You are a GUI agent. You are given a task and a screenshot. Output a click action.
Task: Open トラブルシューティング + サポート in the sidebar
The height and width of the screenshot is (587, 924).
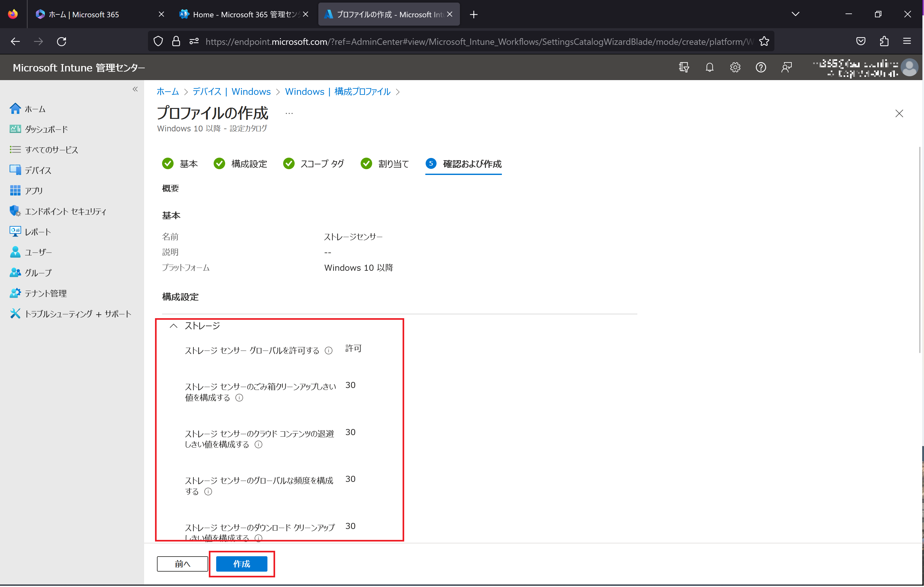pyautogui.click(x=70, y=314)
